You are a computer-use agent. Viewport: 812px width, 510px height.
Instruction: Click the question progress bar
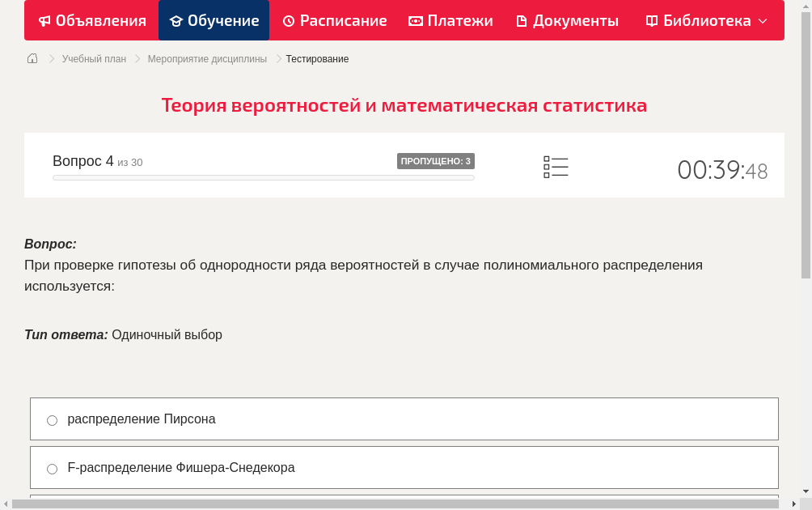tap(263, 177)
